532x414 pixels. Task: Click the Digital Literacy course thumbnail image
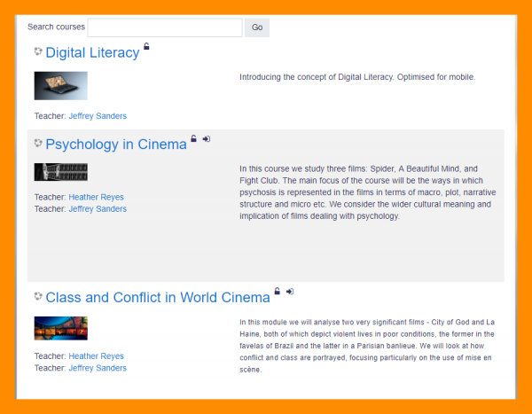coord(60,86)
